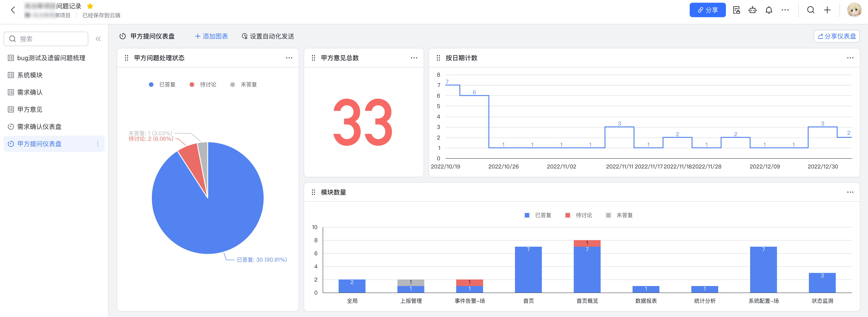Click the back arrow icon
The width and height of the screenshot is (868, 317).
[13, 10]
